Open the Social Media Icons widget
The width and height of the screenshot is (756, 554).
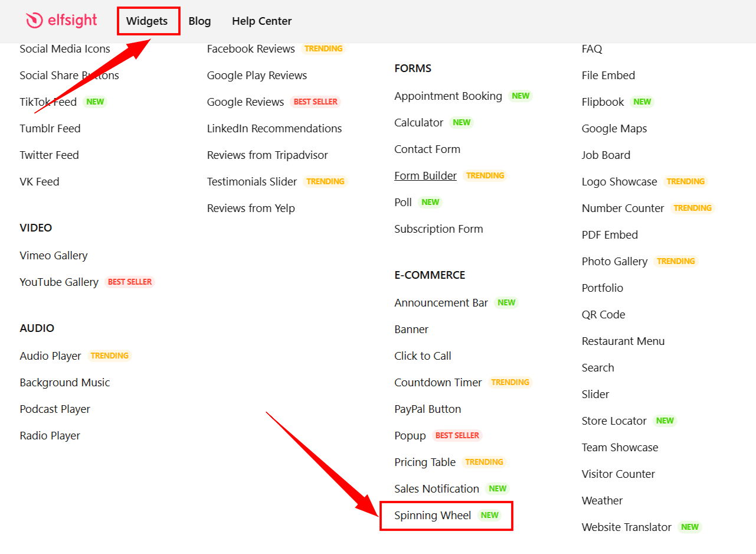click(65, 49)
